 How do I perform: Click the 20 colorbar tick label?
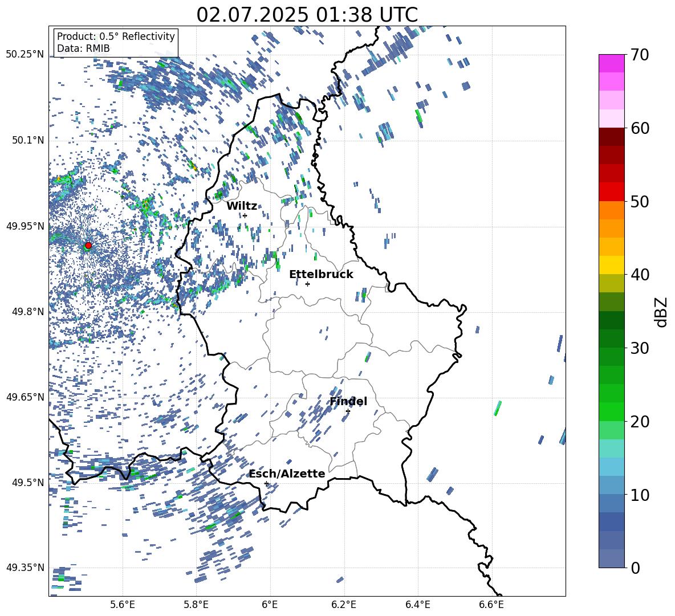(640, 422)
